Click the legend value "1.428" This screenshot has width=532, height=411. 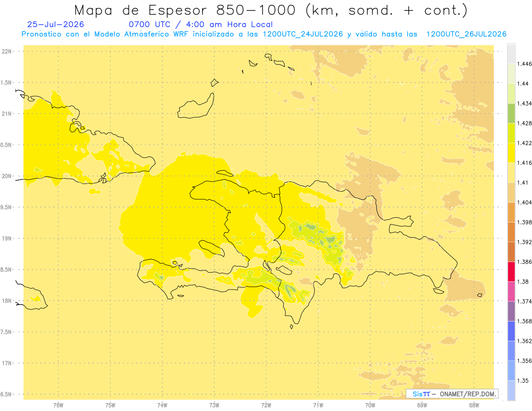pyautogui.click(x=524, y=123)
